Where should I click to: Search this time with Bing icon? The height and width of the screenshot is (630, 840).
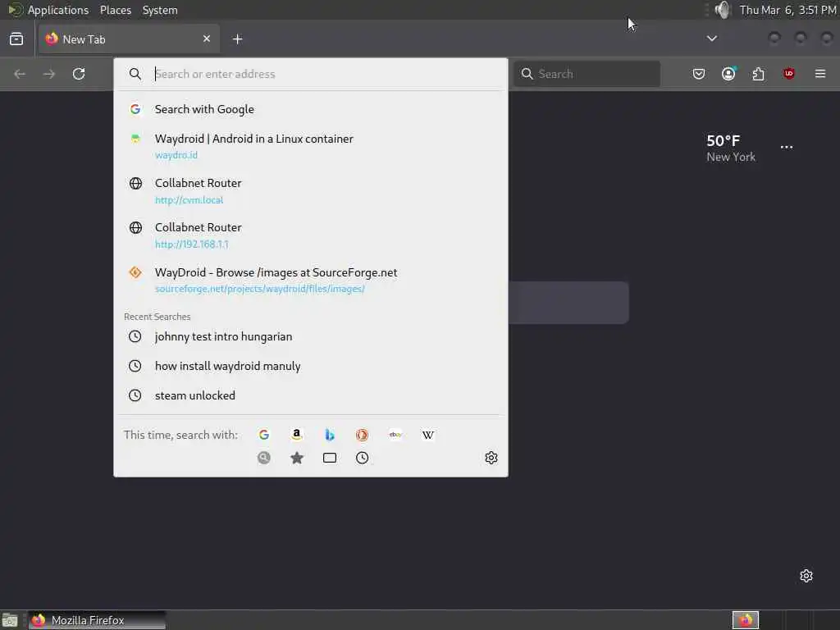pyautogui.click(x=330, y=435)
